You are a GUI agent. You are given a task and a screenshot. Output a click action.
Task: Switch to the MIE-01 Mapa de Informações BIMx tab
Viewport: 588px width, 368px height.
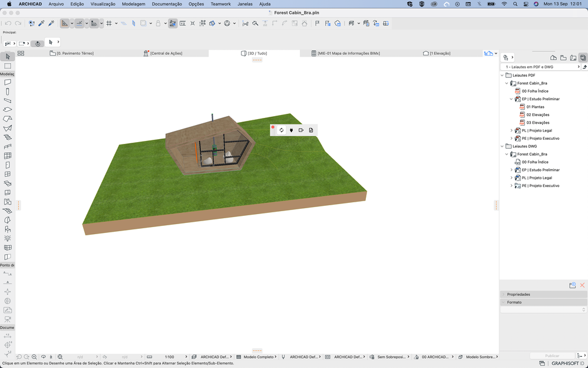click(x=346, y=53)
